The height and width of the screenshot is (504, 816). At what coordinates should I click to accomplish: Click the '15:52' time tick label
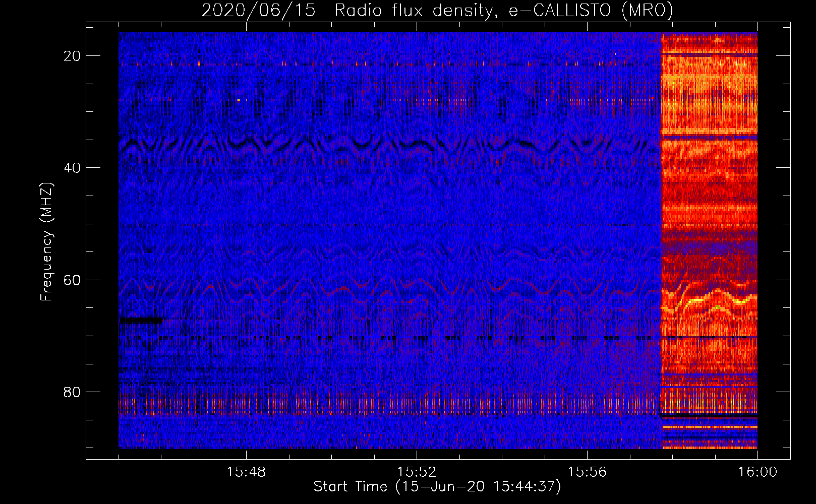417,472
